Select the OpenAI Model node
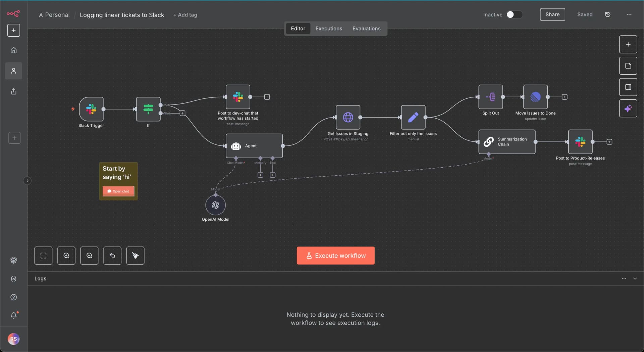This screenshot has height=352, width=644. point(215,205)
